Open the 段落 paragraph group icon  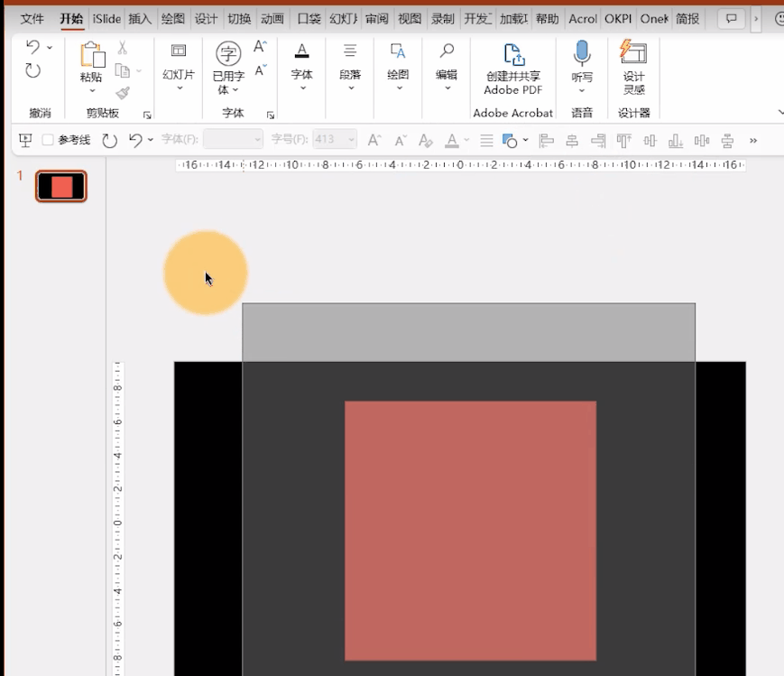pyautogui.click(x=350, y=51)
